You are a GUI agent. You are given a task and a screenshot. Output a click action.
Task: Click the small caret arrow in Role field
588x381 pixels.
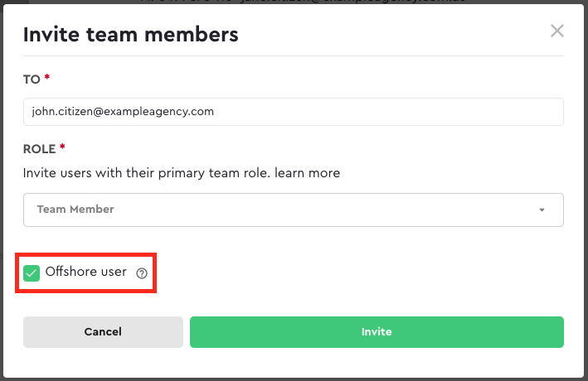542,210
